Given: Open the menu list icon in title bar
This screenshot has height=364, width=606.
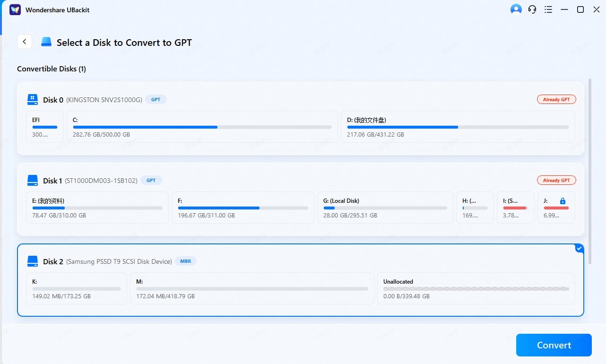Looking at the screenshot, I should (x=548, y=9).
